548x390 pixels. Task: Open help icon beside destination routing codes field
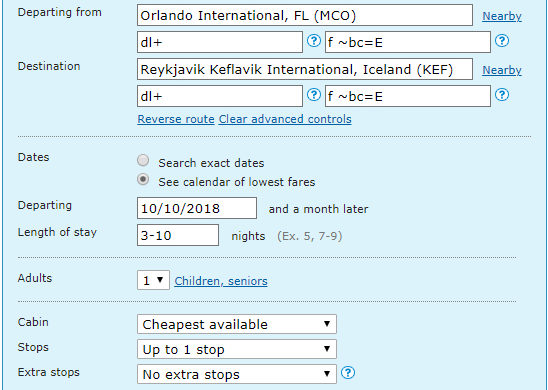tap(313, 95)
